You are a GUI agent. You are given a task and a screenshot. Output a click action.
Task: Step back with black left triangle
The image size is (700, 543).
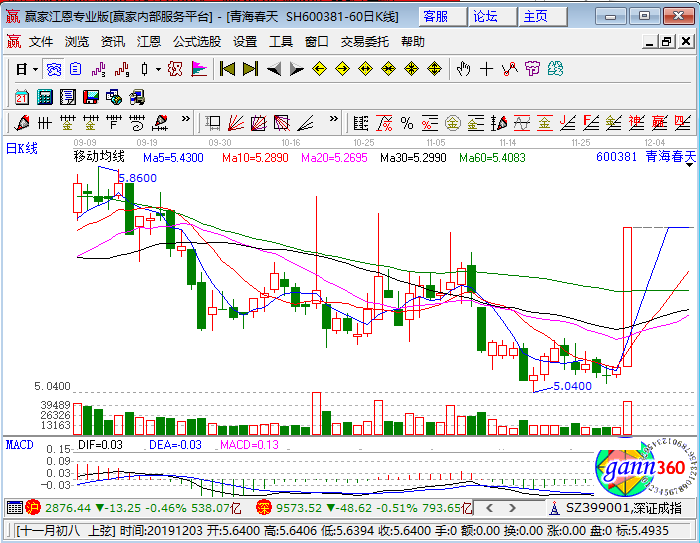point(274,69)
